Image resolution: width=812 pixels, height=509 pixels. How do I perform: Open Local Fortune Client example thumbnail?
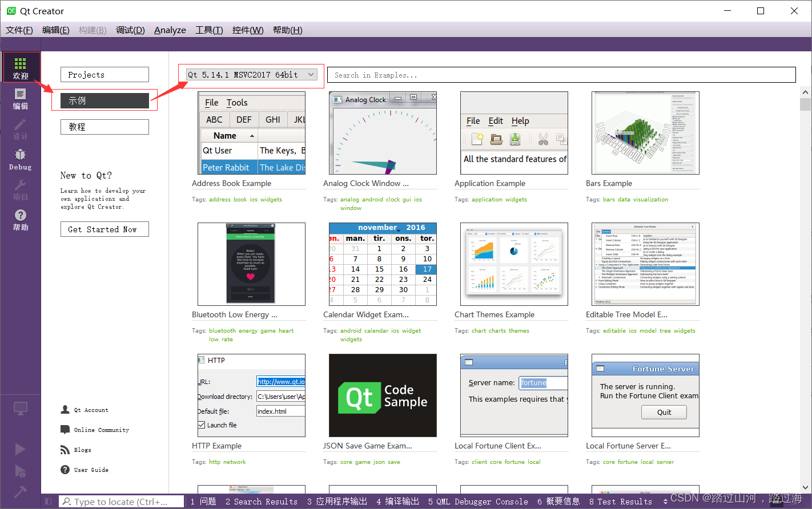coord(514,395)
